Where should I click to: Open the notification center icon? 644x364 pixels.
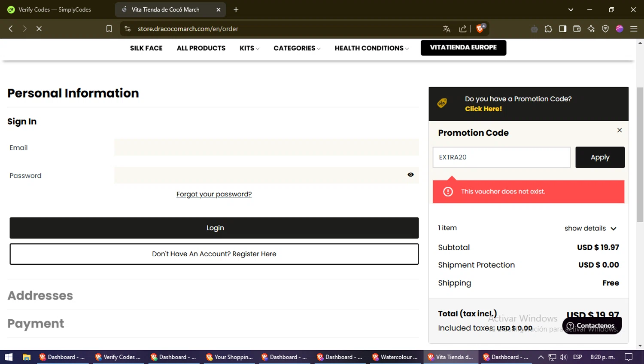[x=629, y=357]
